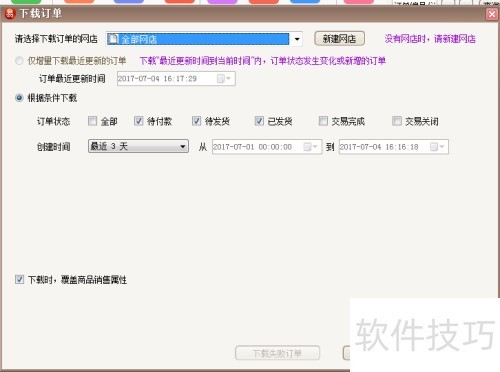Click the end date field 2017-07-04 16:16:18
Image resolution: width=500 pixels, height=372 pixels.
click(x=394, y=147)
